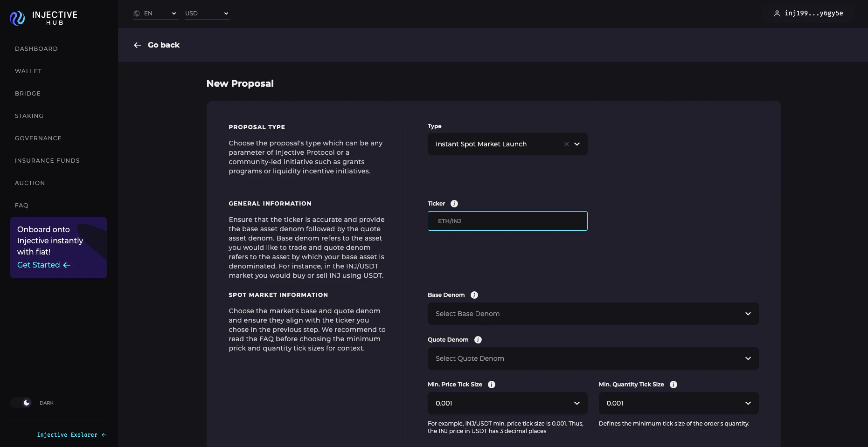Click the Onboard onto Injective fiat banner

coord(58,248)
